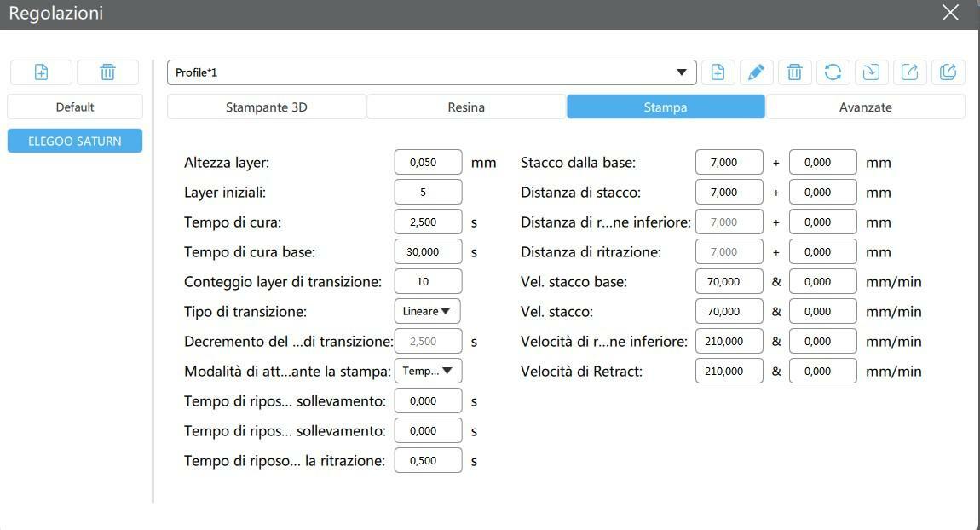980x530 pixels.
Task: Select the Stampa tab
Action: click(x=666, y=107)
